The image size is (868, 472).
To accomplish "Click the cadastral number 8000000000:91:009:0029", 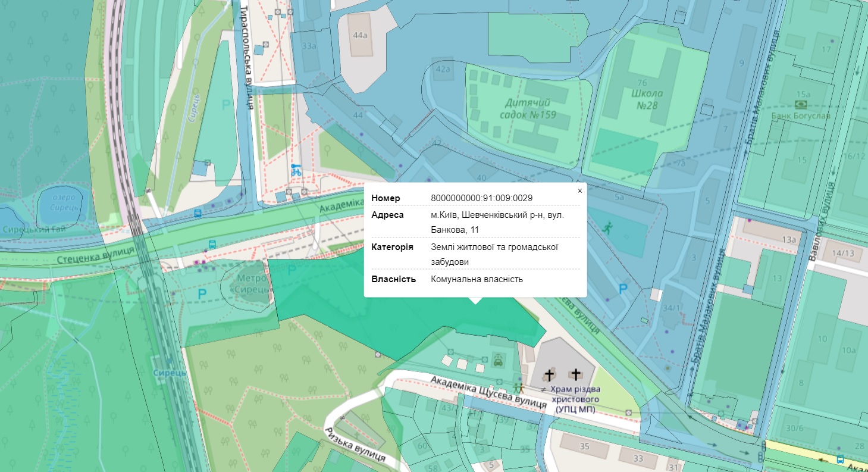I will click(481, 198).
